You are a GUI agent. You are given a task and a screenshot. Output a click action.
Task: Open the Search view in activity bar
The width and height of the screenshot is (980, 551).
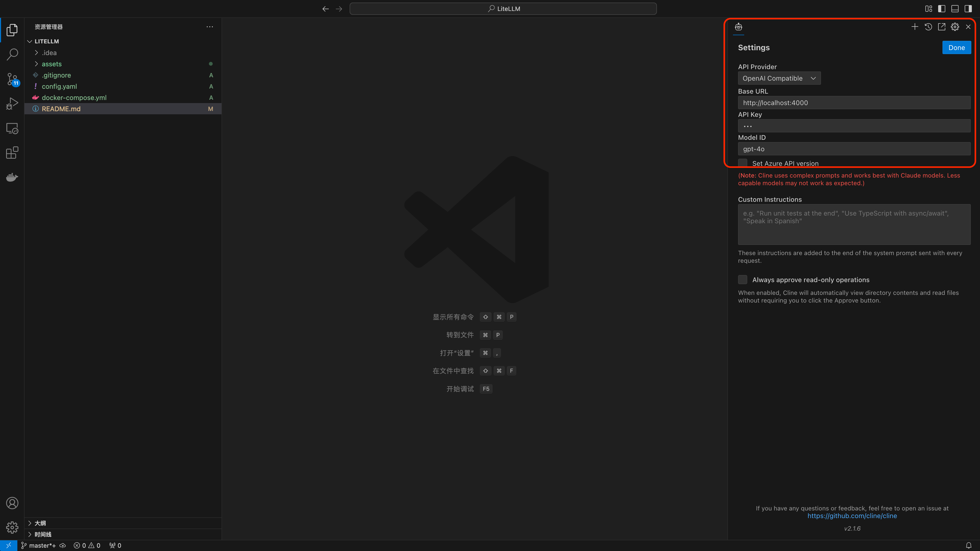[x=12, y=54]
